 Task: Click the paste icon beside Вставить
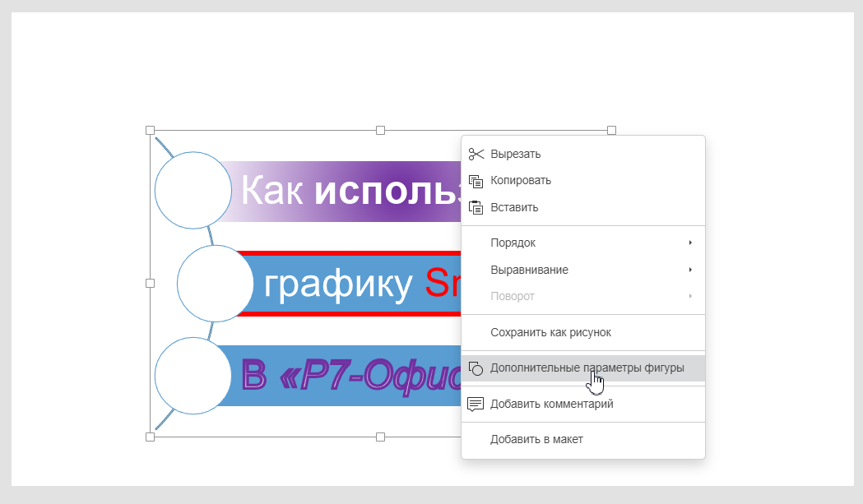(476, 207)
